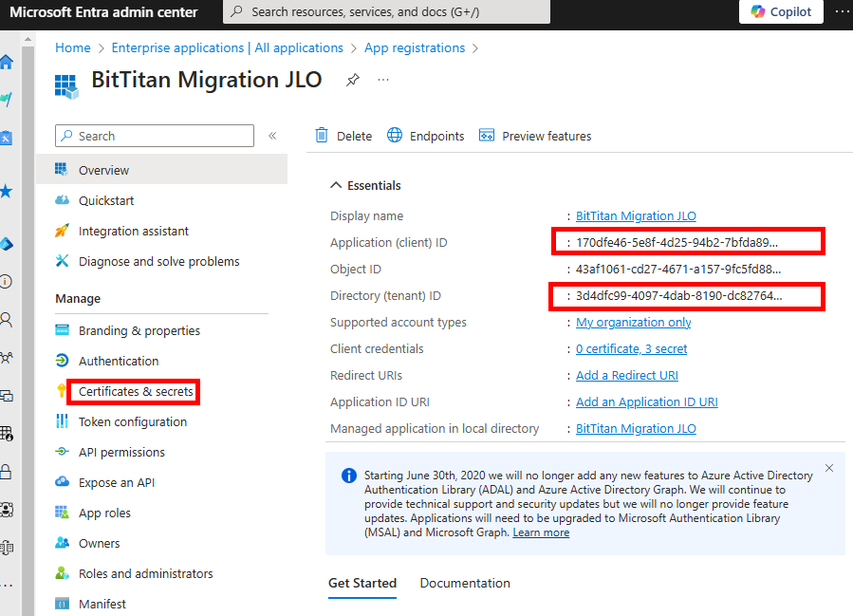Image resolution: width=853 pixels, height=616 pixels.
Task: Open Token configuration
Action: click(133, 421)
